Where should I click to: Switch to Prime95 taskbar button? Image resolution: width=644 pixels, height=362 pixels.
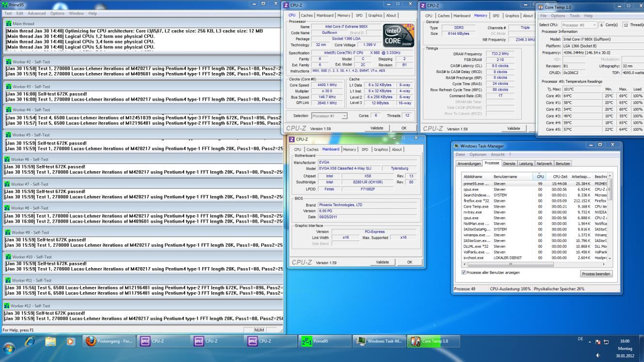pos(324,341)
